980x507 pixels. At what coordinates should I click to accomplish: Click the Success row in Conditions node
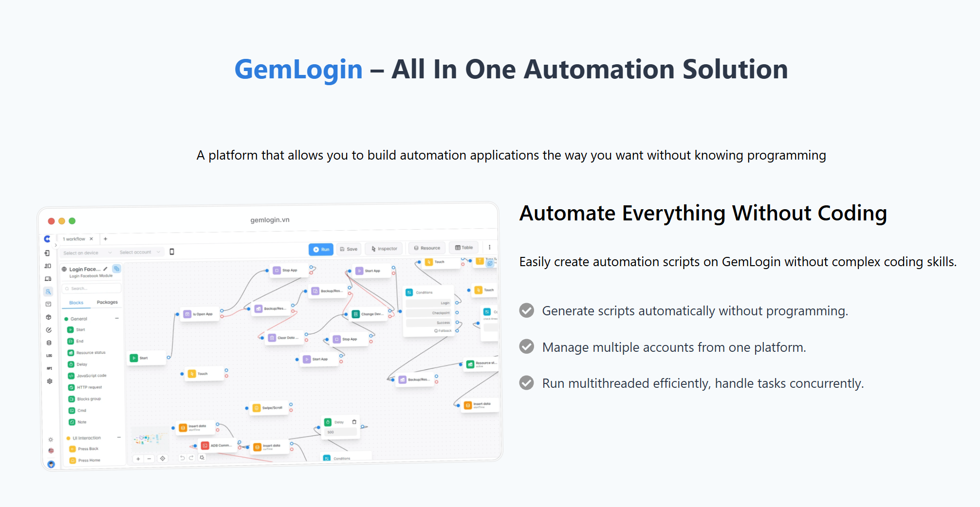click(428, 323)
